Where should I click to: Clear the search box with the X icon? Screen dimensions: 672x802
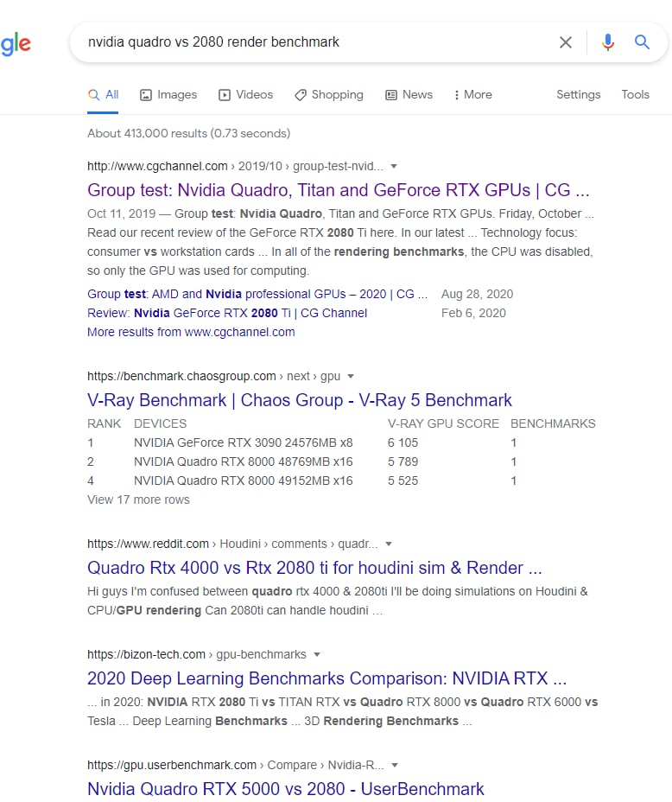pyautogui.click(x=565, y=42)
